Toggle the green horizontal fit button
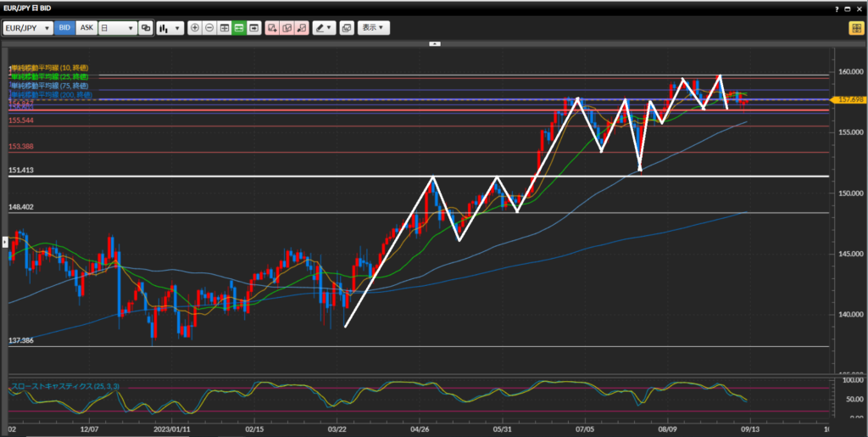 239,28
